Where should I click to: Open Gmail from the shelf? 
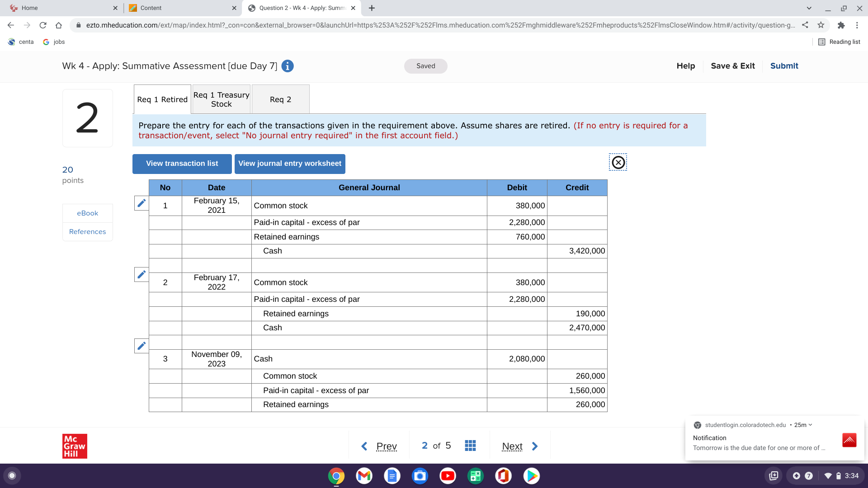[364, 476]
